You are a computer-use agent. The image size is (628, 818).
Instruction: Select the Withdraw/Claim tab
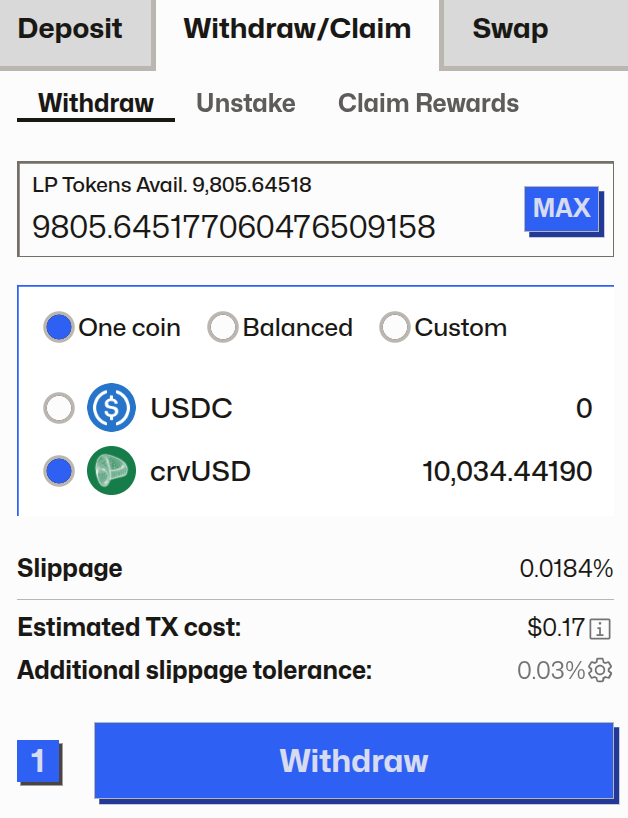(x=297, y=29)
